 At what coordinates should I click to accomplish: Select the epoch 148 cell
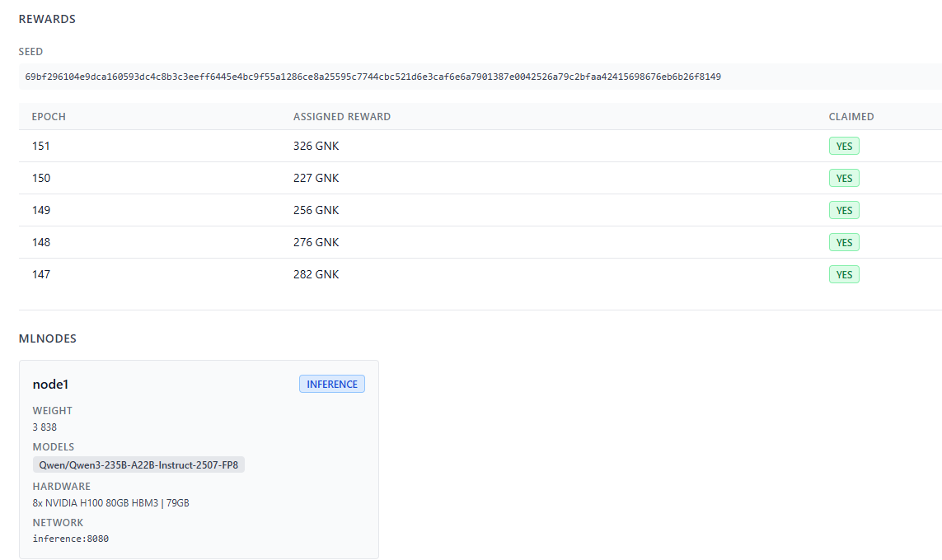click(x=41, y=242)
